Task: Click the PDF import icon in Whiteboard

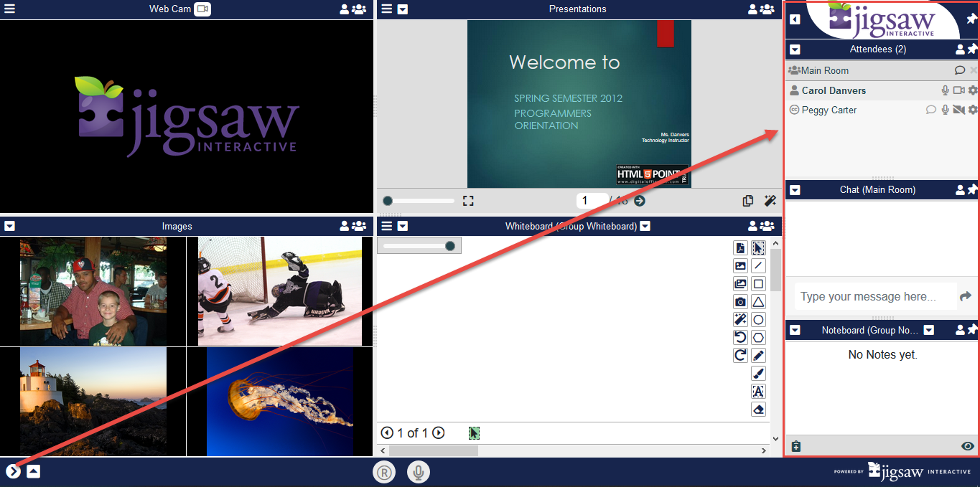Action: click(x=740, y=248)
